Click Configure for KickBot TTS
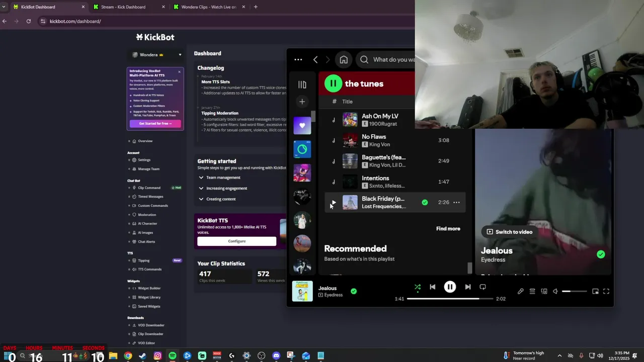Viewport: 644px width, 362px height. pyautogui.click(x=236, y=241)
